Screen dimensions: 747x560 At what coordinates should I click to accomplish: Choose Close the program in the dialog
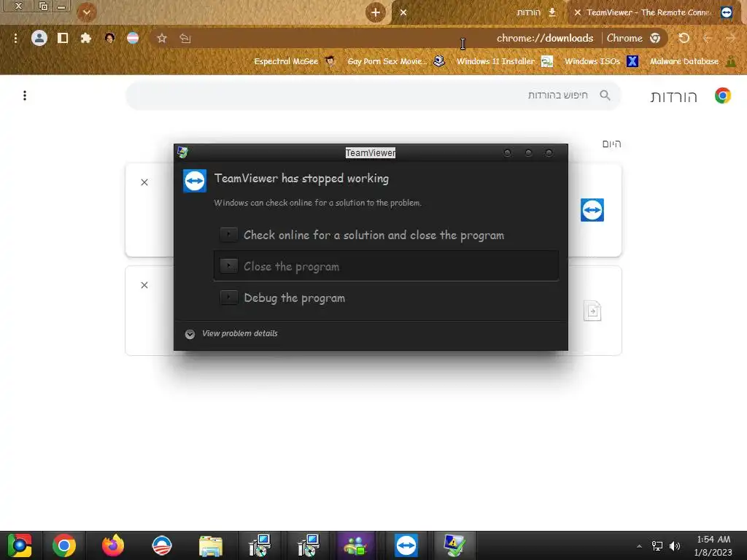pyautogui.click(x=386, y=266)
